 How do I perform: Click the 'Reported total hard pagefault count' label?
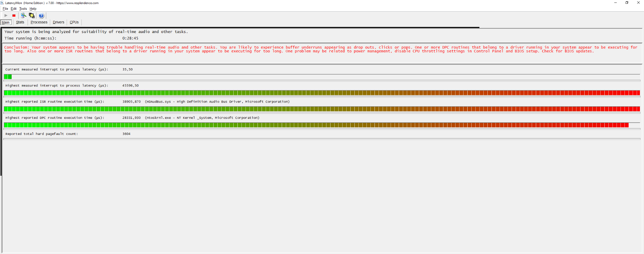(x=42, y=134)
